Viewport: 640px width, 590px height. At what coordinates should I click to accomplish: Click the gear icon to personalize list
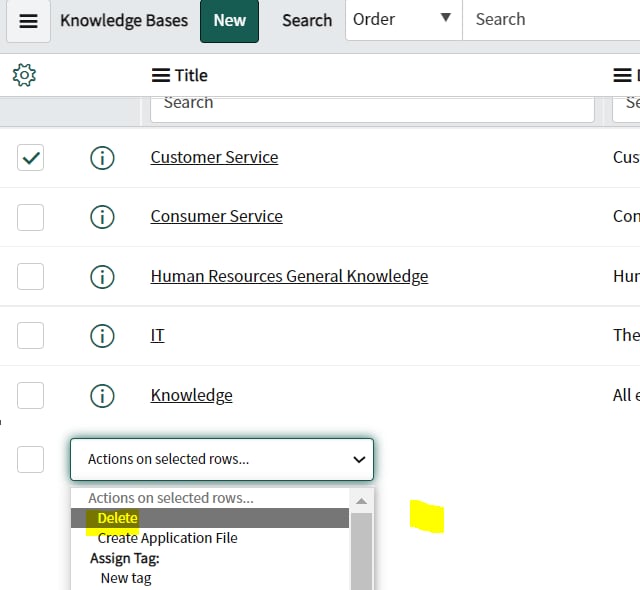point(24,75)
